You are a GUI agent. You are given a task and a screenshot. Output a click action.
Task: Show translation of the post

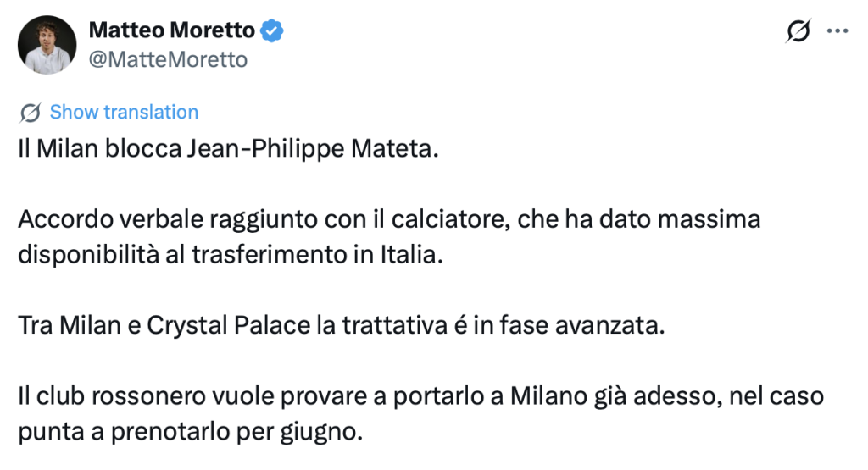click(x=124, y=113)
